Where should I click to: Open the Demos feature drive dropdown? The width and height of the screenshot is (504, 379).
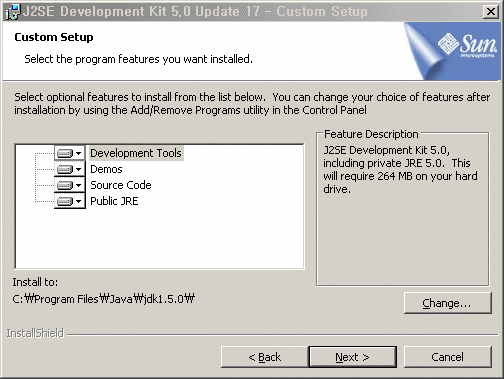69,169
